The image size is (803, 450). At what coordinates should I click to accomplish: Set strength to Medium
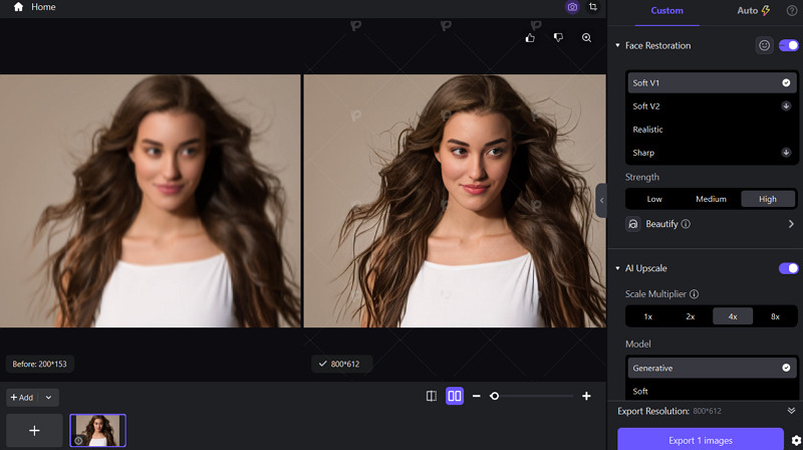(711, 199)
